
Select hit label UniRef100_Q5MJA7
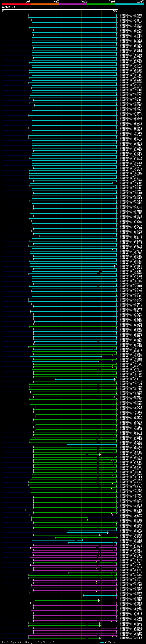click(x=131, y=70)
